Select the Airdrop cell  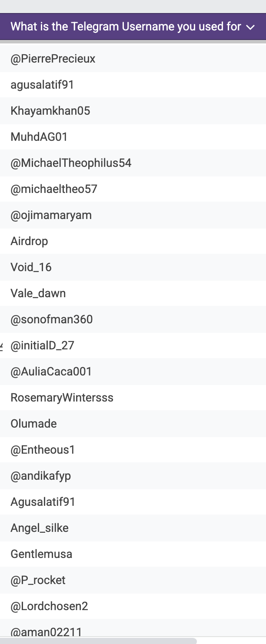click(133, 241)
